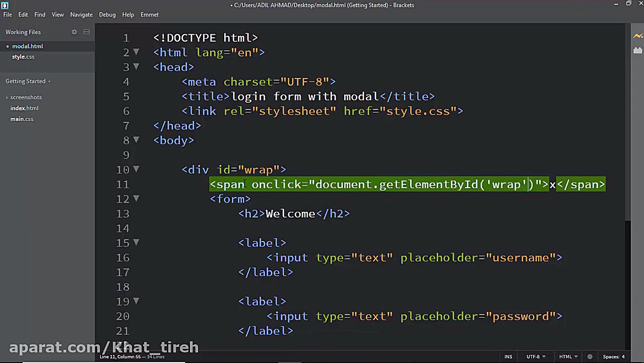Screen dimensions: 644x363
Task: Expand the screenshots folder
Action: point(7,97)
